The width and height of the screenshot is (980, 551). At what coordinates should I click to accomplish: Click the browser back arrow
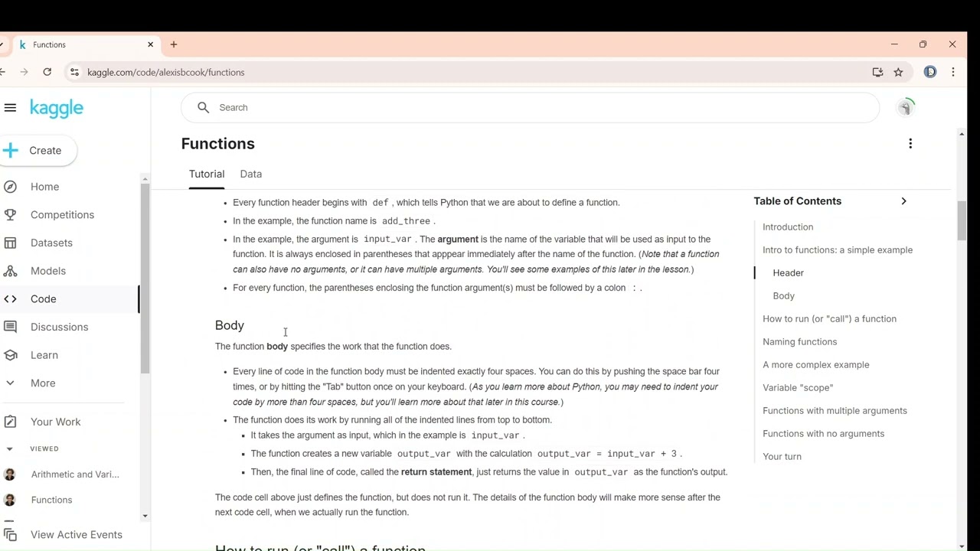[3, 72]
